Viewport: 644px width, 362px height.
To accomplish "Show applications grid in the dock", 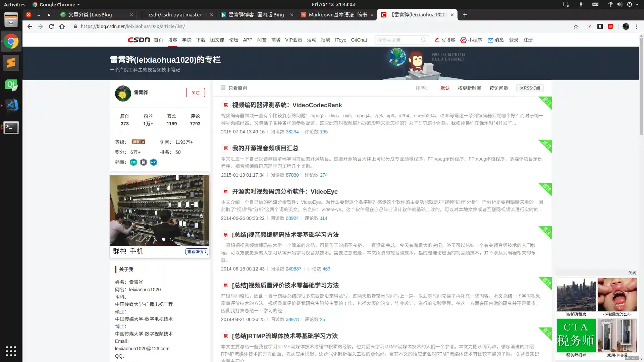I will click(x=11, y=351).
